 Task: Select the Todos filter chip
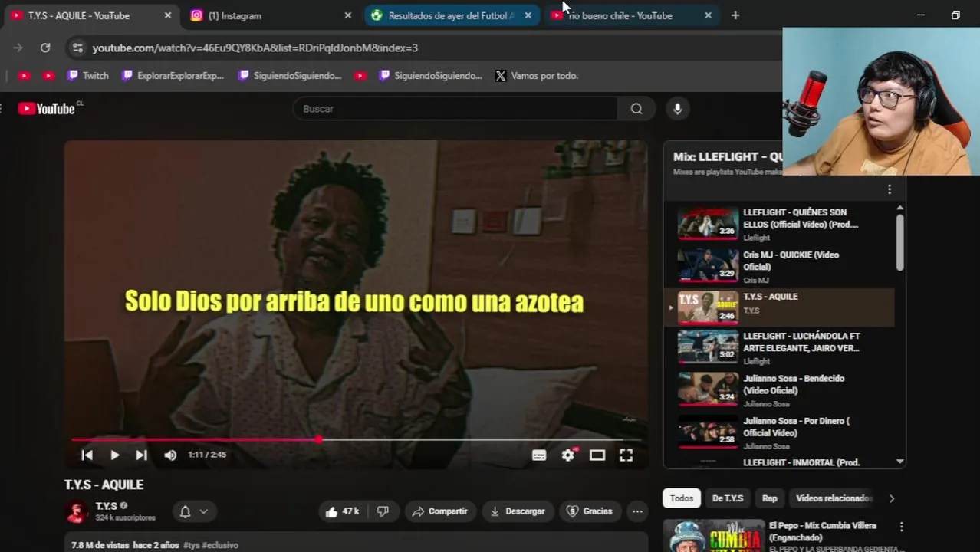click(x=682, y=498)
